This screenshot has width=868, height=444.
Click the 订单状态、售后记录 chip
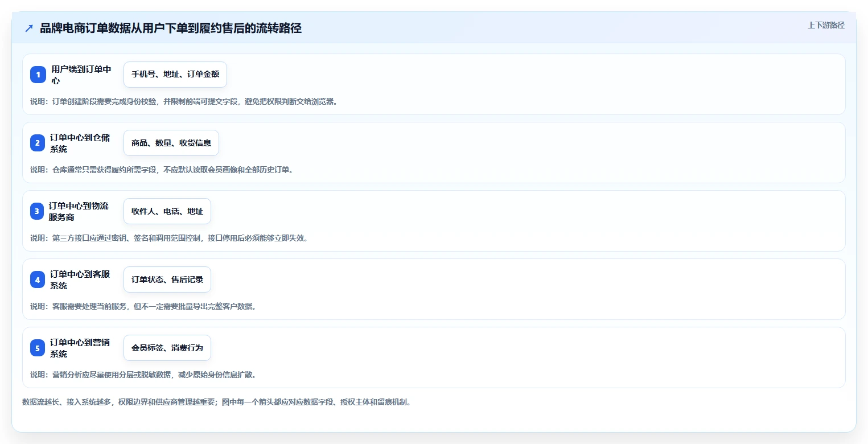[167, 279]
